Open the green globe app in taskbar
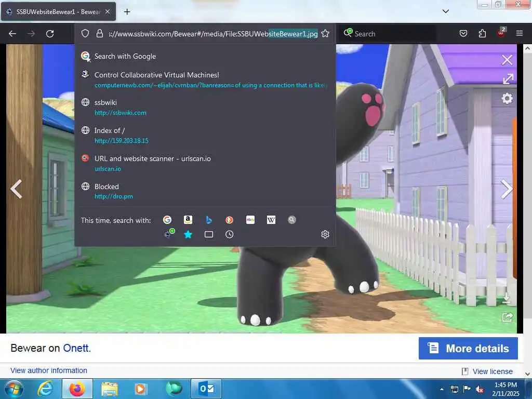Image resolution: width=532 pixels, height=399 pixels. click(x=174, y=389)
